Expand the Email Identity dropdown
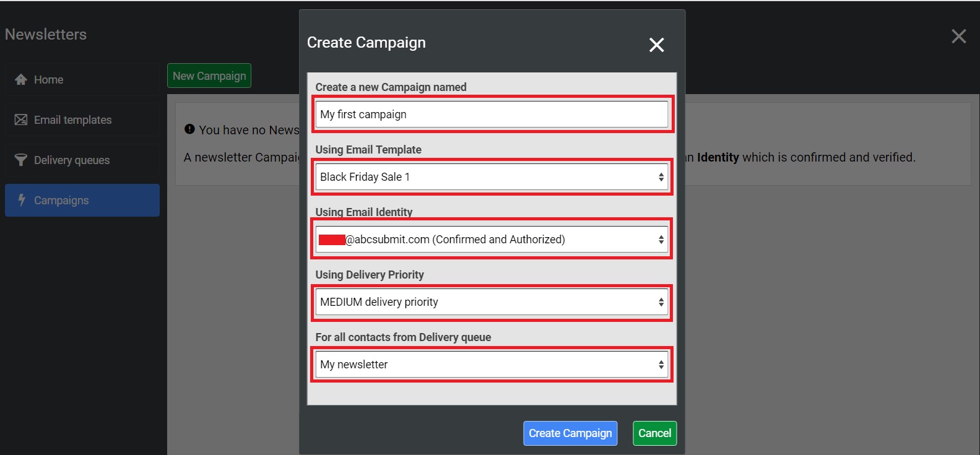The width and height of the screenshot is (980, 455). pyautogui.click(x=492, y=240)
